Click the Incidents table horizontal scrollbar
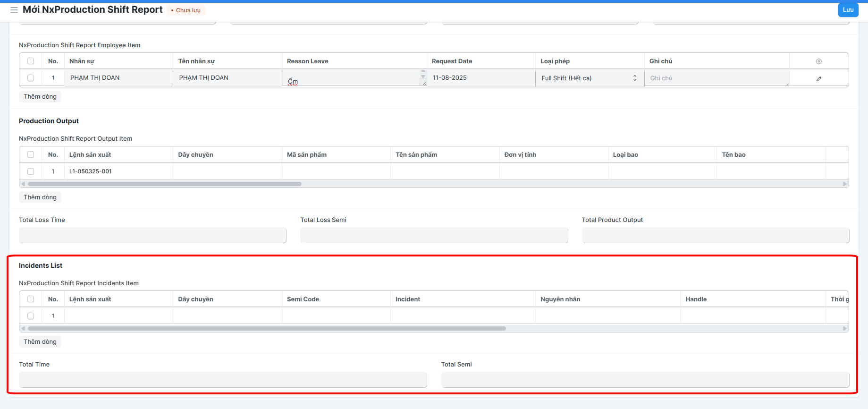 267,329
